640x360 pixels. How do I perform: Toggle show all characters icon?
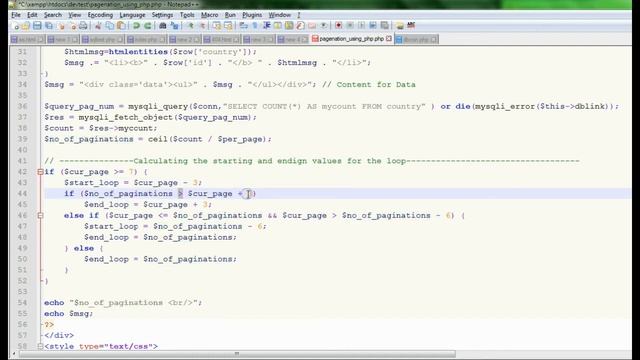(x=255, y=26)
